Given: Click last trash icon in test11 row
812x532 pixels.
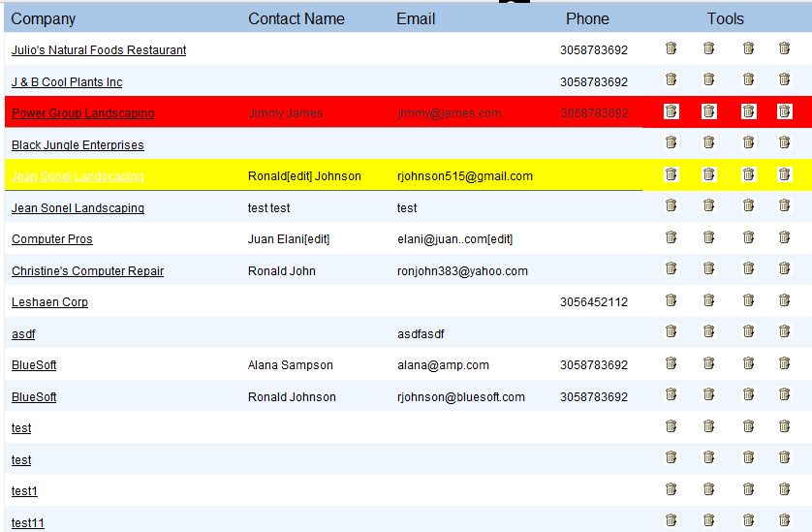Looking at the screenshot, I should [x=785, y=520].
